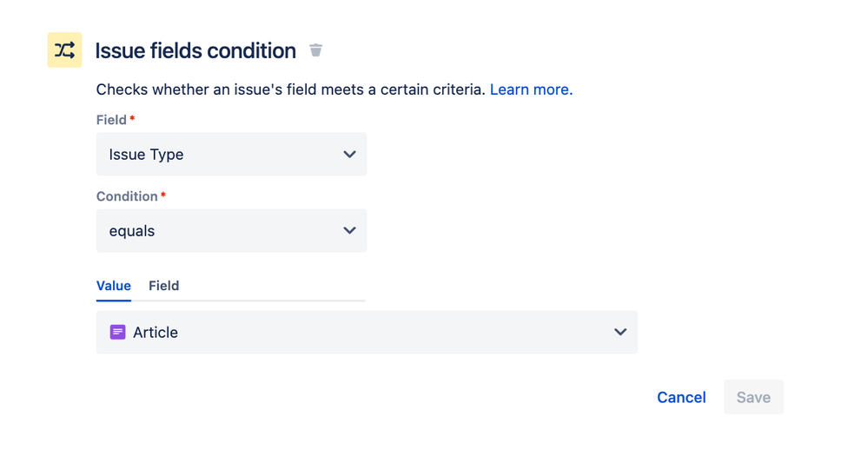Click the condition description text
The height and width of the screenshot is (456, 868).
[x=290, y=89]
